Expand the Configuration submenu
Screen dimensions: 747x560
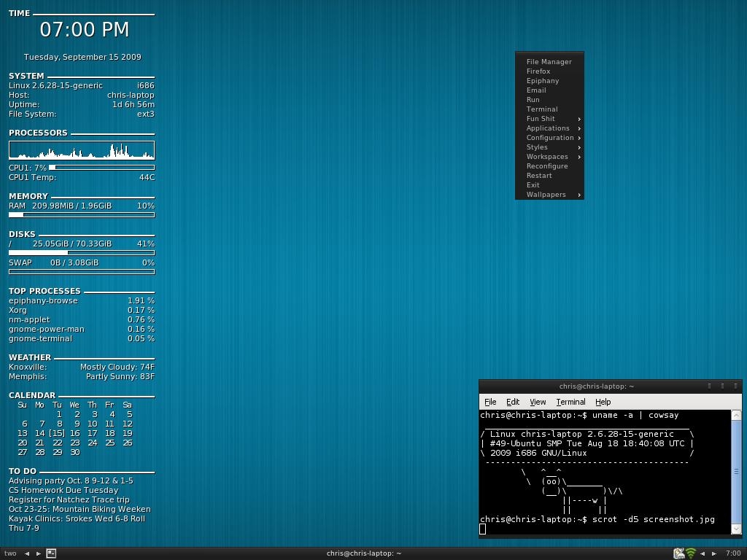point(550,138)
